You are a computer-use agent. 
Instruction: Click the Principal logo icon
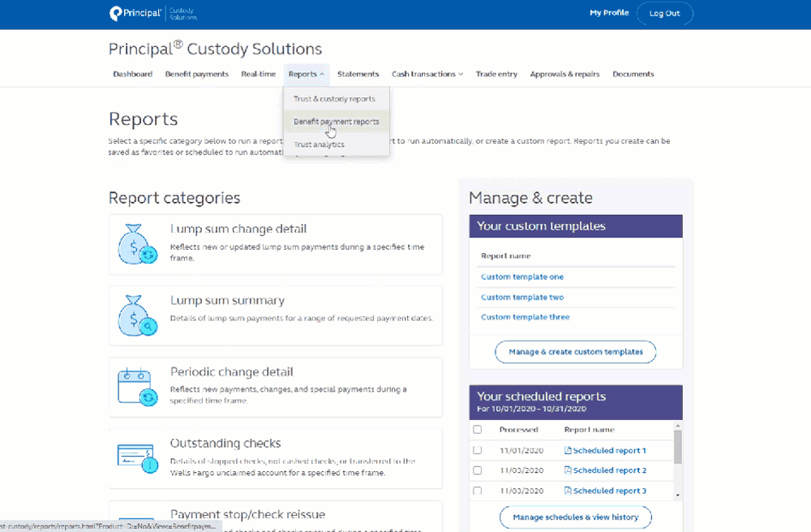[114, 13]
